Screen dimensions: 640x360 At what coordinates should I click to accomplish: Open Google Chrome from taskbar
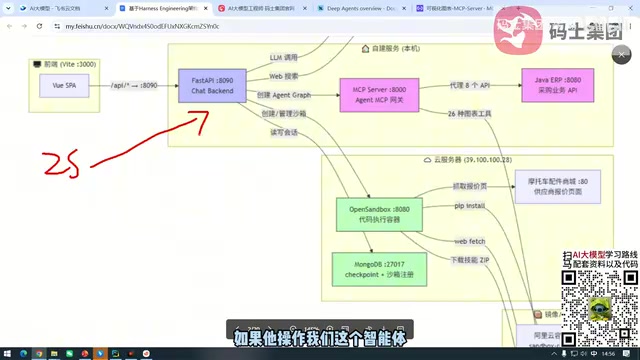point(39,353)
